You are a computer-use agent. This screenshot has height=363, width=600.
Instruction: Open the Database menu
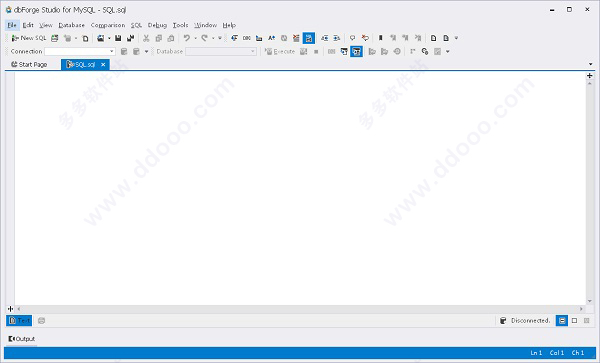71,25
